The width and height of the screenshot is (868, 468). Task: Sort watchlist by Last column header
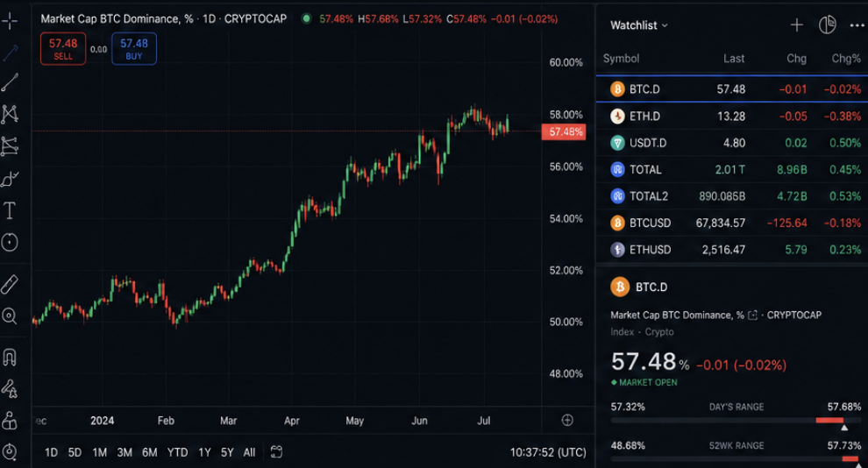[734, 59]
